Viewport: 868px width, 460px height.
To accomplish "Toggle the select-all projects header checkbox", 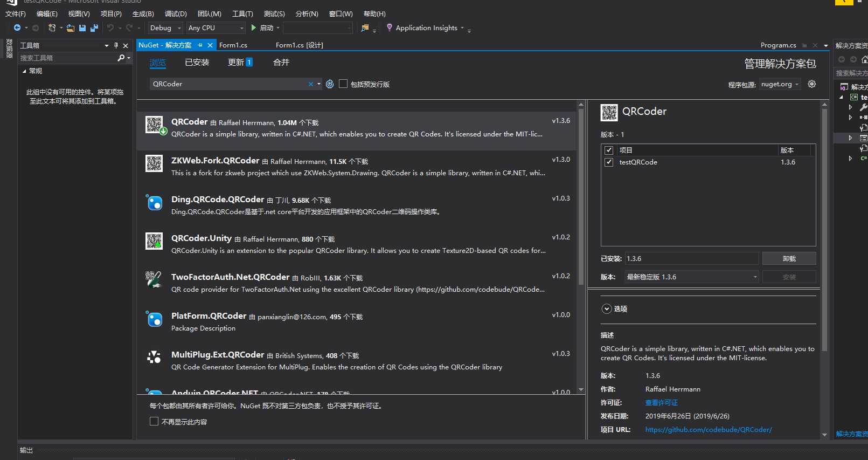I will tap(609, 150).
